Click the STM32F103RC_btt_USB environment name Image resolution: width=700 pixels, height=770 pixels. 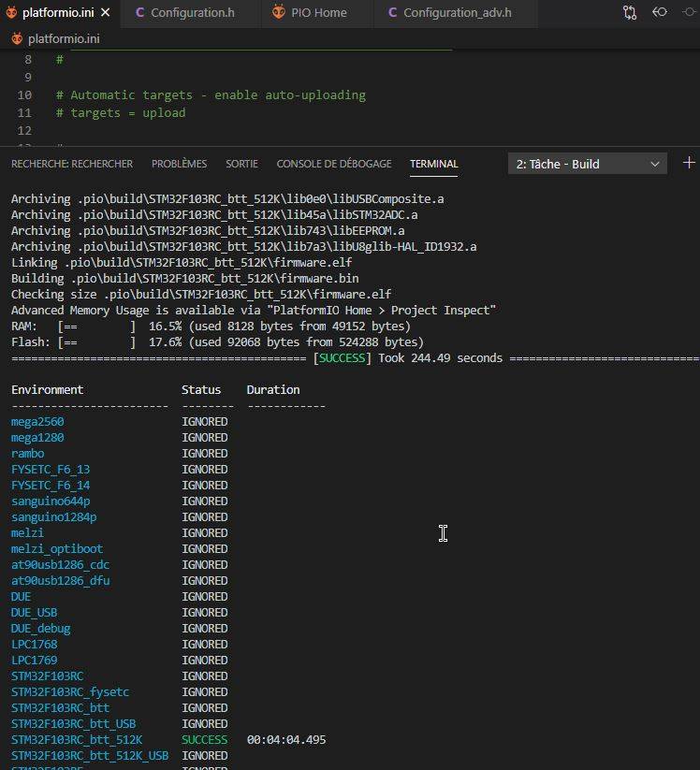click(74, 724)
